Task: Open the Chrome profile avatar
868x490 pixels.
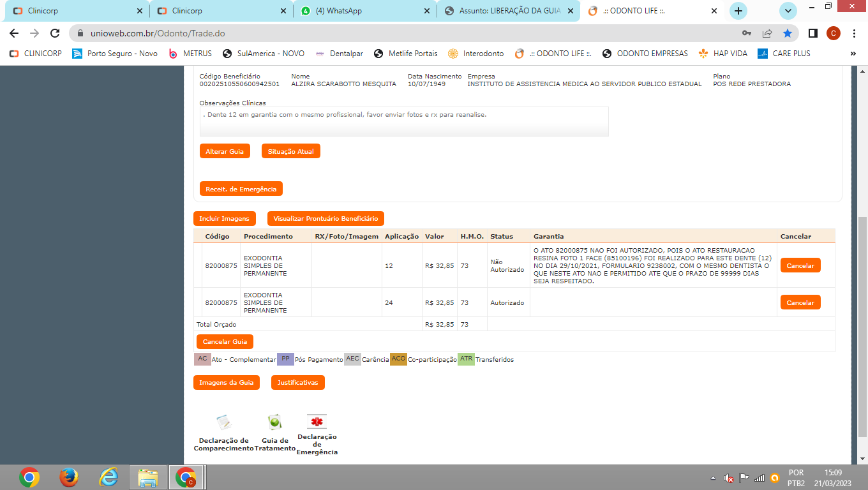Action: [x=834, y=33]
